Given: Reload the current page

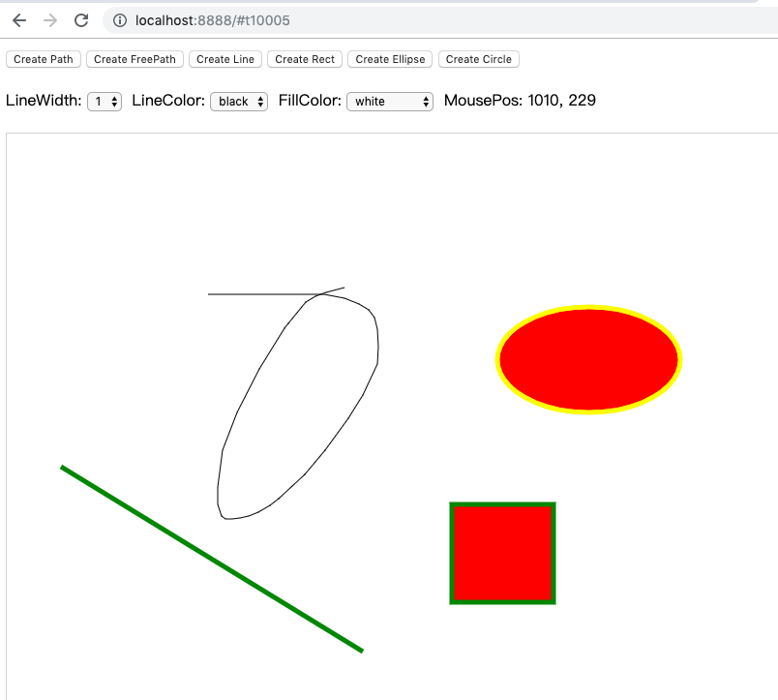Looking at the screenshot, I should [81, 20].
